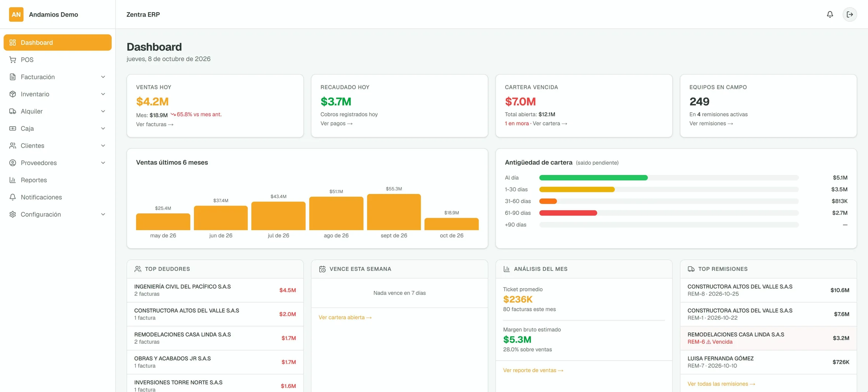Screen dimensions: 868x392
Task: Expand the Configuración submenu chevron
Action: click(103, 214)
